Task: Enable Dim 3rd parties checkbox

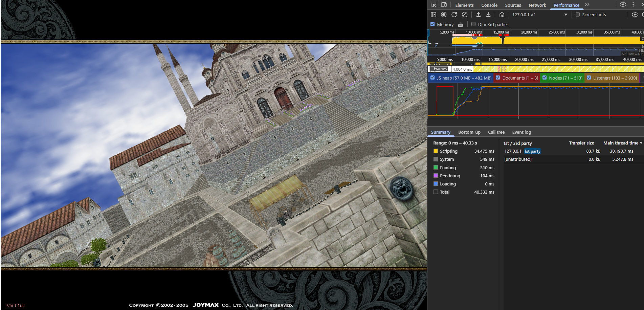Action: click(x=473, y=24)
